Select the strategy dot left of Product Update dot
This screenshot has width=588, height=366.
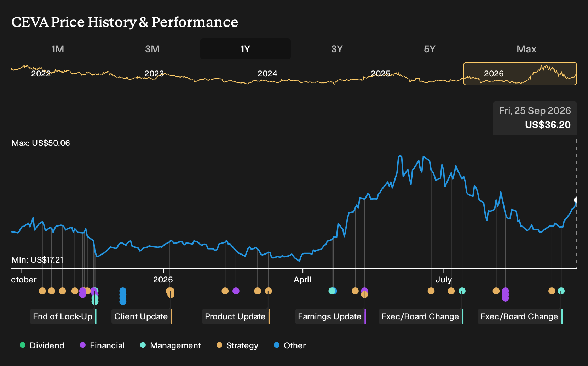pos(258,291)
